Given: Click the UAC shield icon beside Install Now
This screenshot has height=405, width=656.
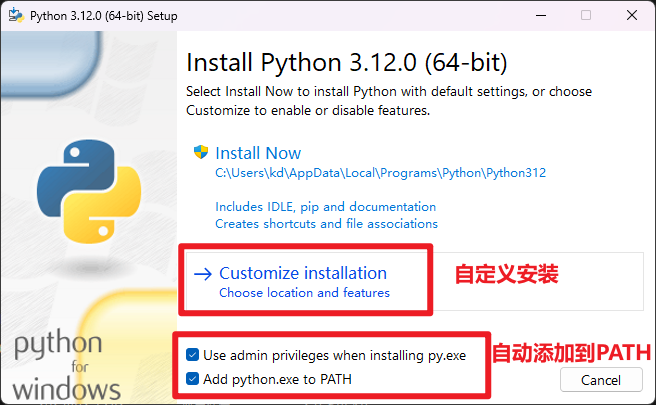Looking at the screenshot, I should pyautogui.click(x=201, y=152).
